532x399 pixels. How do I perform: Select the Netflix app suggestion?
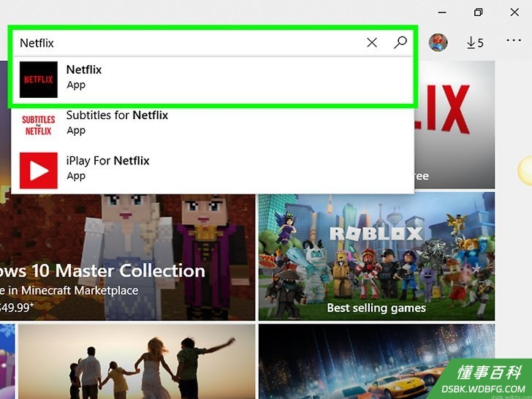tap(213, 80)
